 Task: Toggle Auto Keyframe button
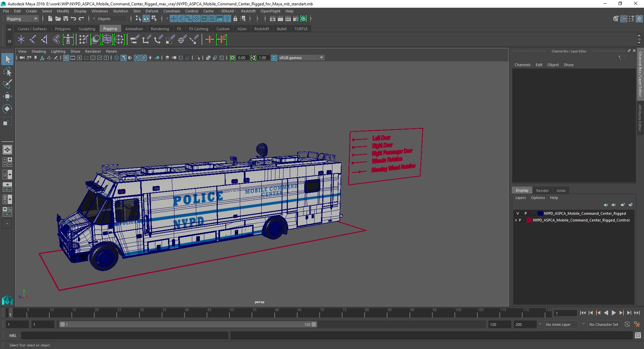pos(627,325)
